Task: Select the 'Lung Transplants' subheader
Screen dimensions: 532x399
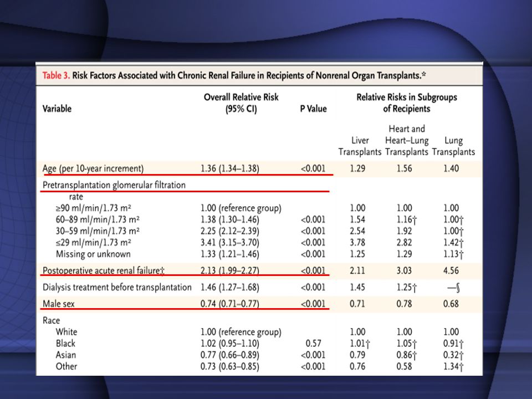Action: coord(454,146)
